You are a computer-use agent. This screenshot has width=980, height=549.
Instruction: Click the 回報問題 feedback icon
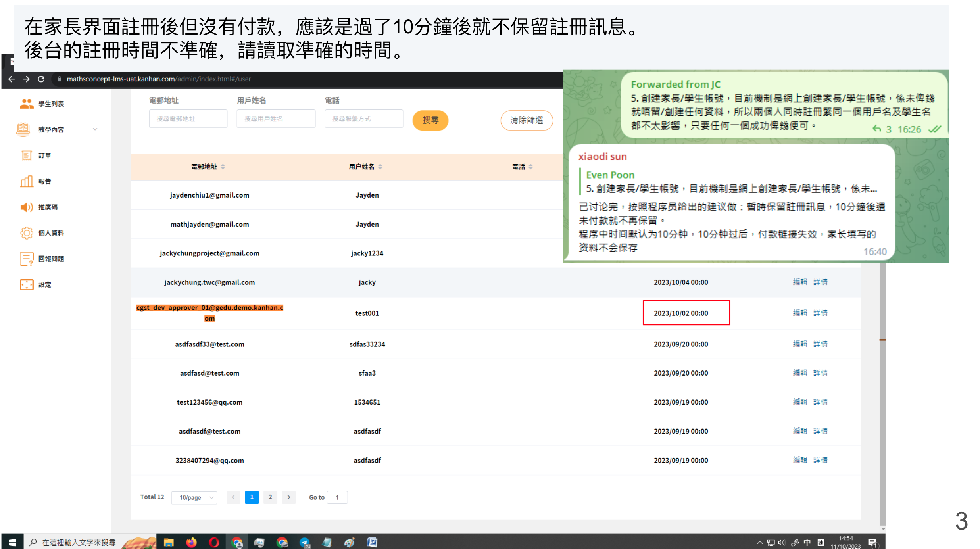click(26, 259)
